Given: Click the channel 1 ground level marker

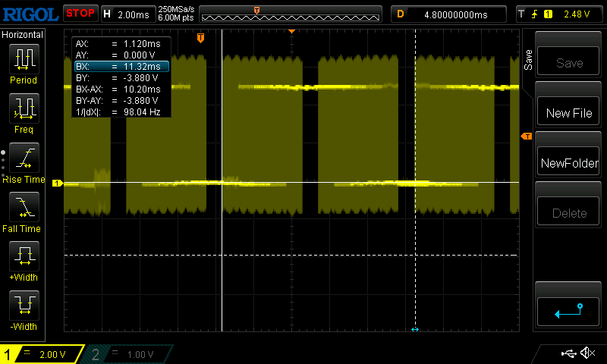Looking at the screenshot, I should (58, 183).
